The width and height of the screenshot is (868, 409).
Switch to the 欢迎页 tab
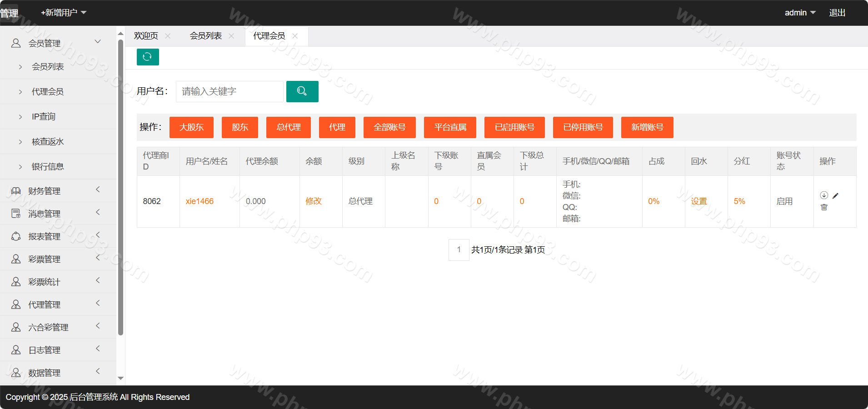[x=146, y=36]
